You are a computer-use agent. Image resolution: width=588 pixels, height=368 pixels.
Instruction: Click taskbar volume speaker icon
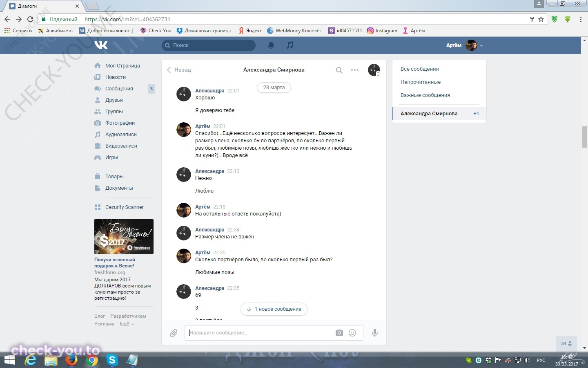(x=527, y=360)
